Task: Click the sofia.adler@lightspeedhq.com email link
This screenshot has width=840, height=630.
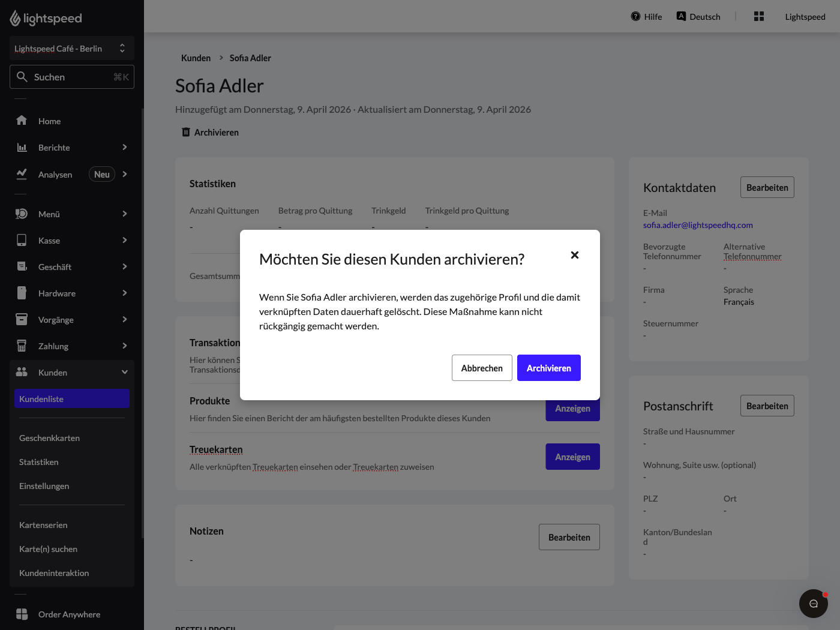Action: pyautogui.click(x=698, y=225)
